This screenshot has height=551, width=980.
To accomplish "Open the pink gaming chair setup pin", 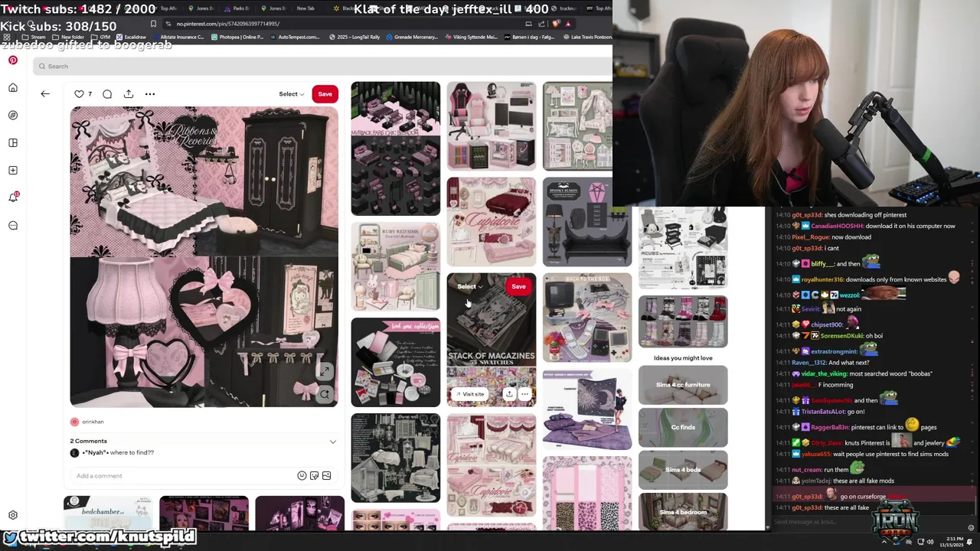I will click(492, 126).
